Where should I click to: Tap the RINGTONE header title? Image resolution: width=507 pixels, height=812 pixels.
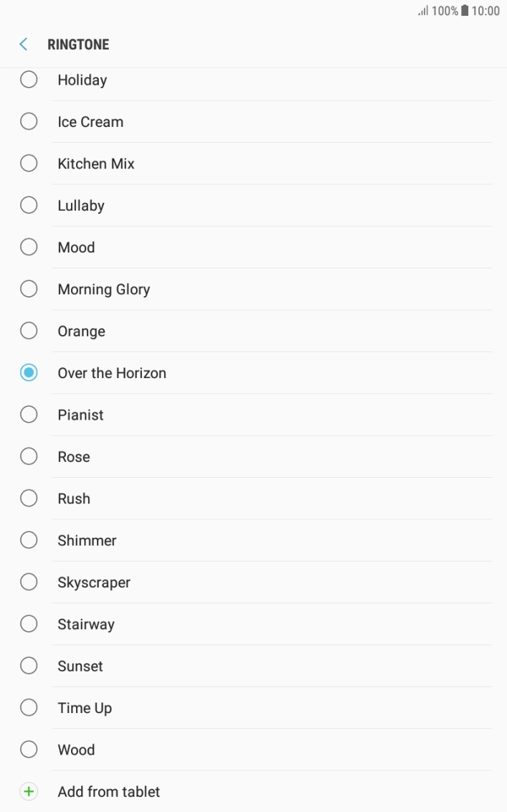point(78,44)
